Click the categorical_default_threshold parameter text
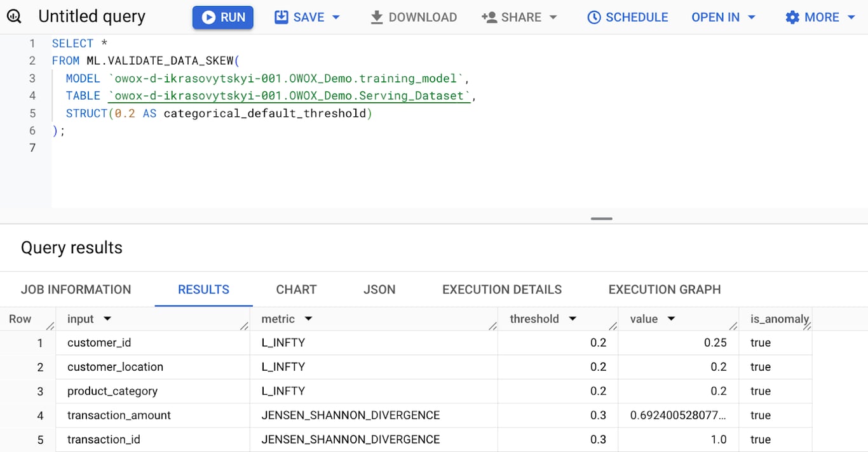The height and width of the screenshot is (452, 868). point(265,114)
